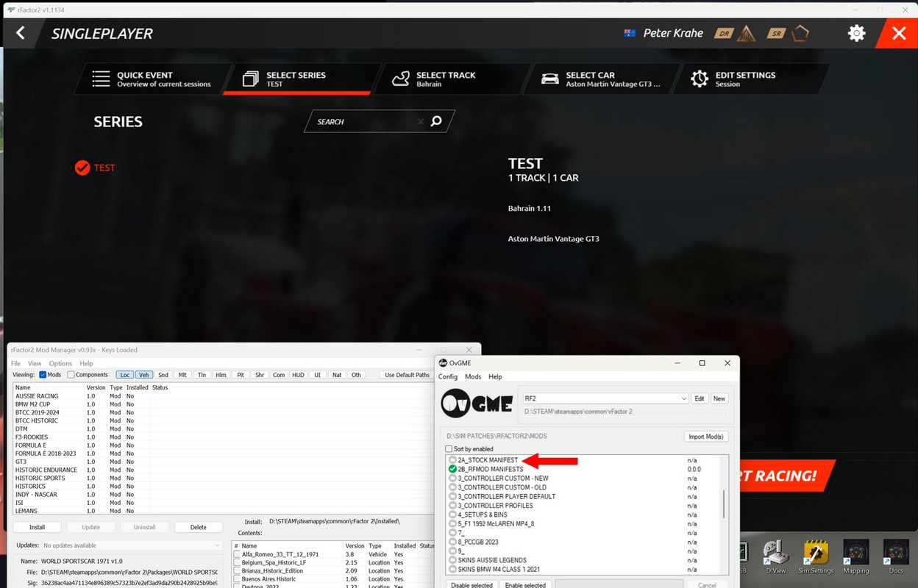
Task: Toggle the Oth filter button
Action: coord(356,375)
